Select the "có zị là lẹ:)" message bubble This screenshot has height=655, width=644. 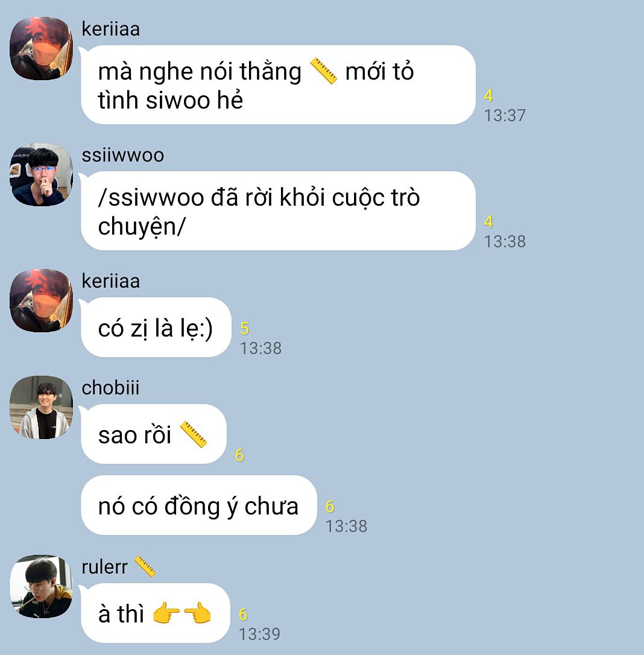(156, 327)
